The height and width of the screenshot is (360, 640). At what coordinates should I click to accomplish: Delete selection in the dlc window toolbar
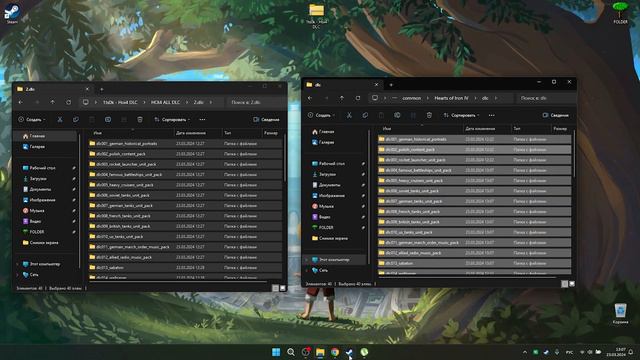[429, 116]
